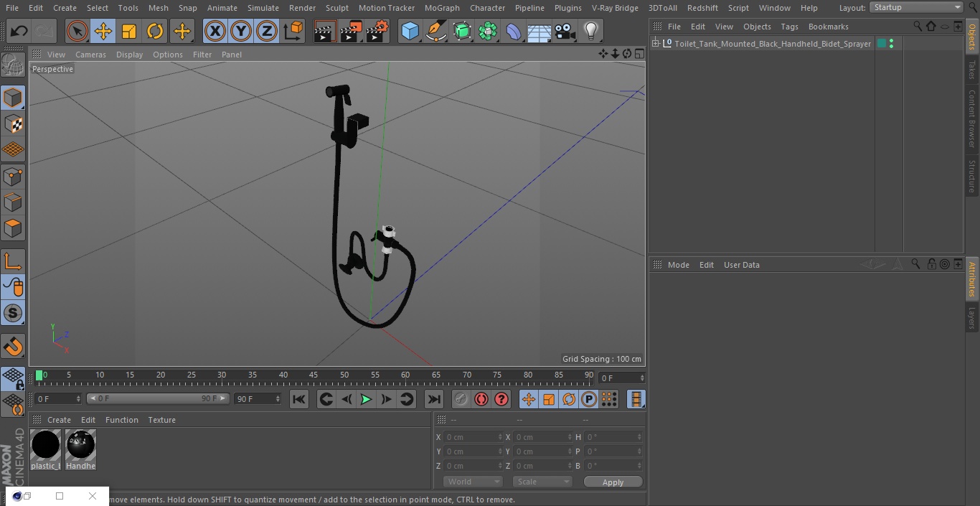Toggle editor visibility dots of sprayer object
This screenshot has width=980, height=506.
(891, 44)
